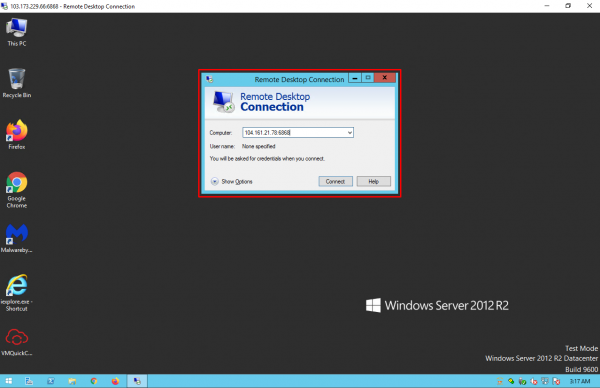Restore down the outer Remote Desktop window
Screen dimensions: 600x388
tap(568, 6)
